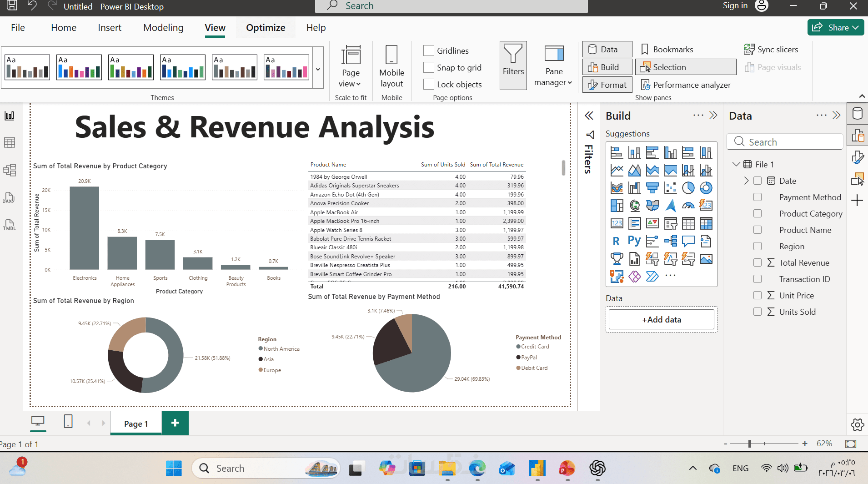Select the Stacked bar chart visual
The width and height of the screenshot is (868, 484).
(617, 152)
